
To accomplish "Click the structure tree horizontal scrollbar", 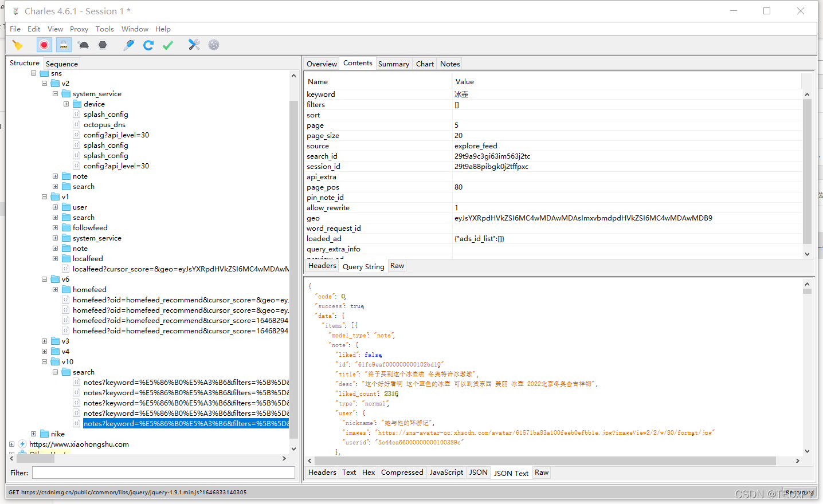I will (x=36, y=458).
